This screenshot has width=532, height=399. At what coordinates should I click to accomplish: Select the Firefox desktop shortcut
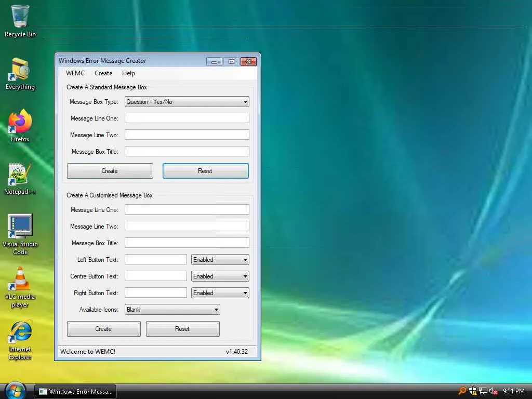(20, 126)
